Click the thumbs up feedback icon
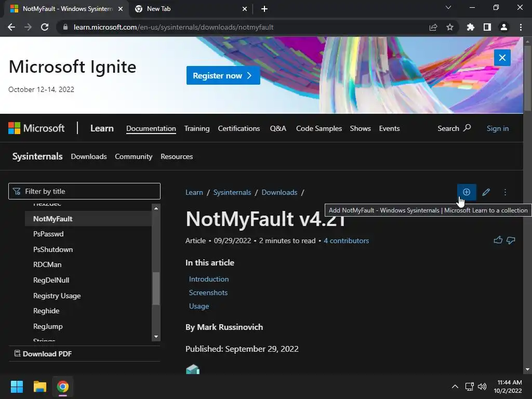The image size is (532, 399). point(498,240)
